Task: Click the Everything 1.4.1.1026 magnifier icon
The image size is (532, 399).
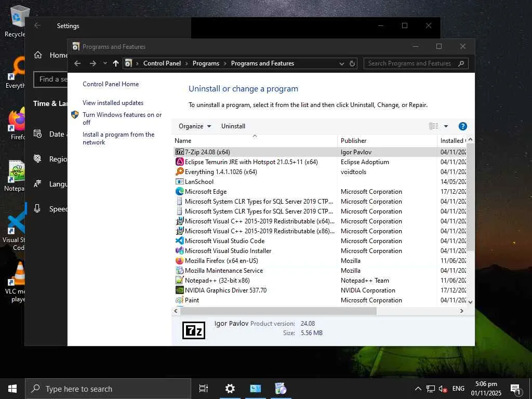Action: pyautogui.click(x=179, y=171)
